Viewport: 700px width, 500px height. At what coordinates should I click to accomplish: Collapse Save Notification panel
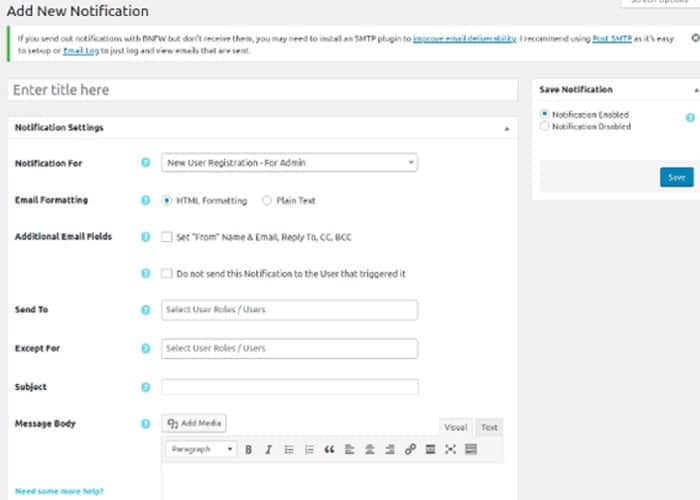pyautogui.click(x=696, y=90)
